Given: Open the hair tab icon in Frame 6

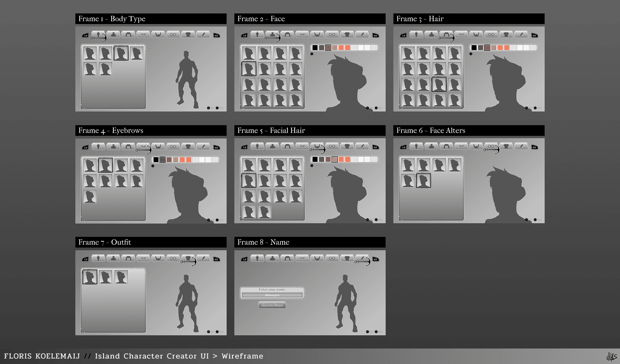Looking at the screenshot, I should [x=446, y=147].
